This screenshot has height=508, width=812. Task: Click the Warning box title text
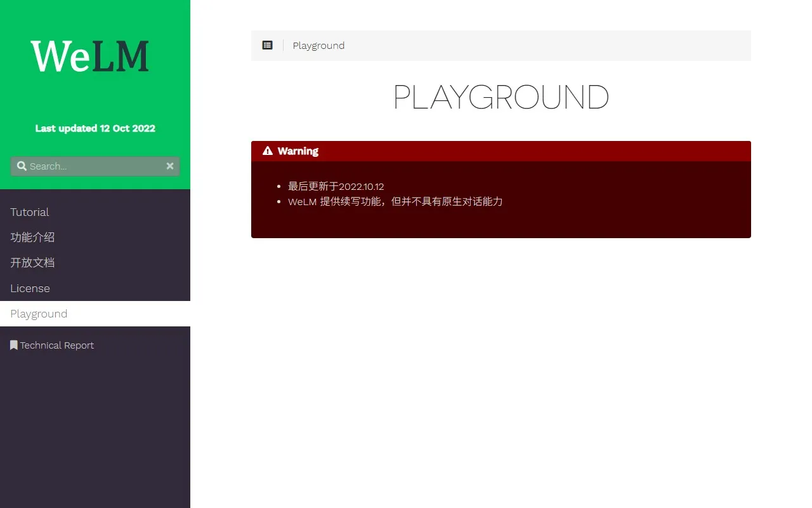(298, 151)
